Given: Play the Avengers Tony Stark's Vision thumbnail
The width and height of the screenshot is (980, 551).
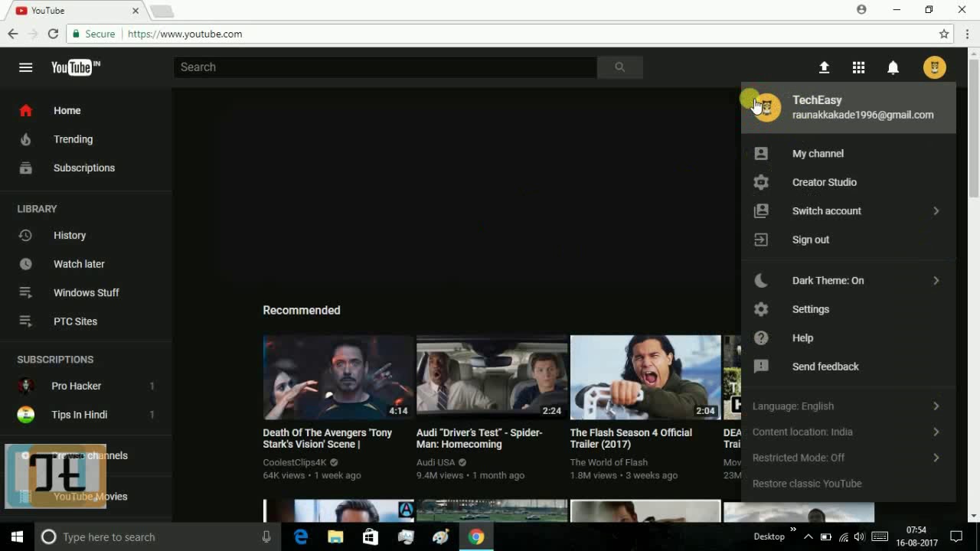Looking at the screenshot, I should click(338, 377).
